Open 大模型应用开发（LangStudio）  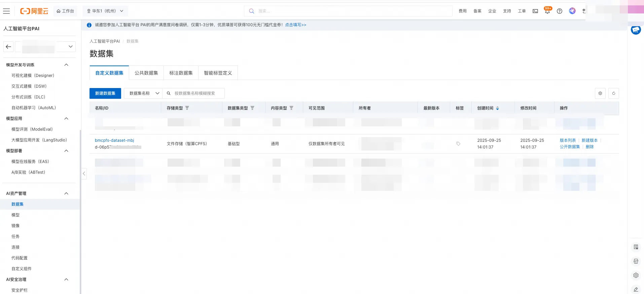pos(39,140)
